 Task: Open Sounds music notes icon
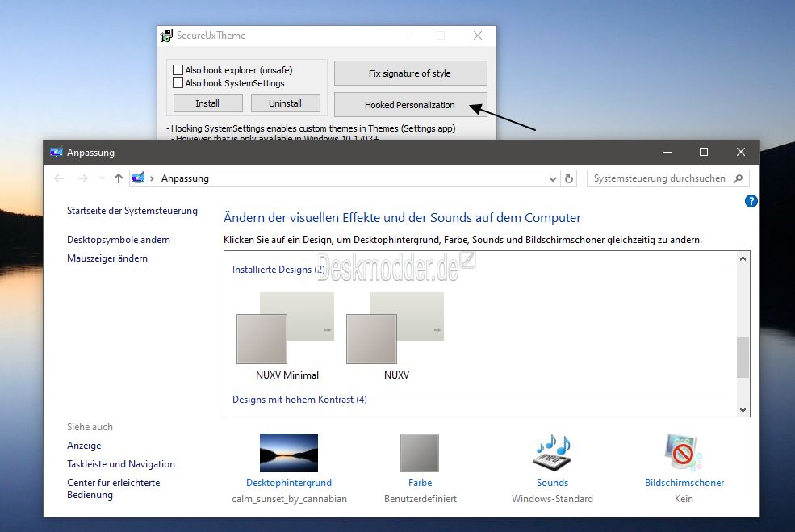(x=552, y=452)
